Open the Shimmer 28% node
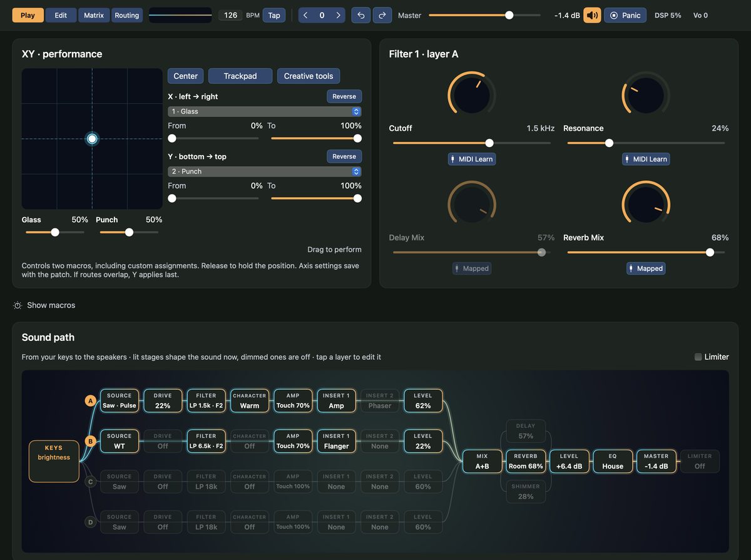 coord(526,491)
